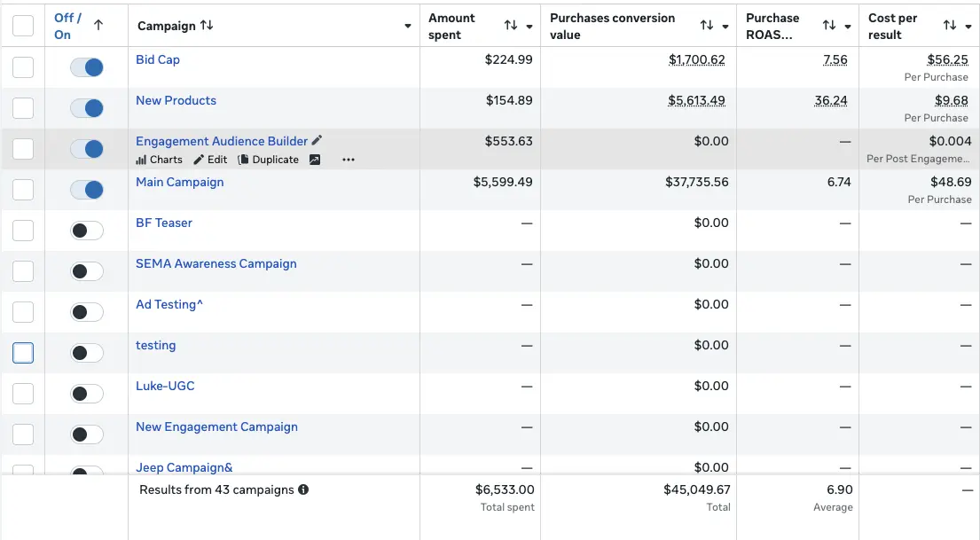Image resolution: width=980 pixels, height=540 pixels.
Task: Click the Purchase ROAS column header
Action: click(772, 26)
